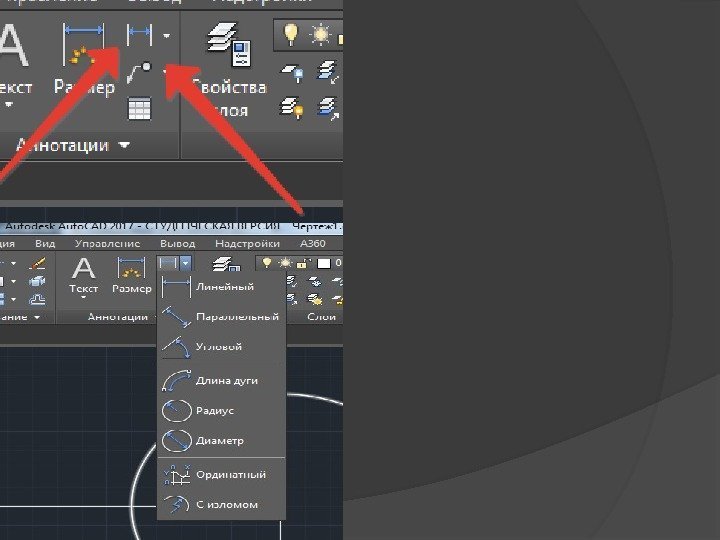Click the layer freeze icon right of the menu
This screenshot has width=720, height=540.
pos(315,281)
